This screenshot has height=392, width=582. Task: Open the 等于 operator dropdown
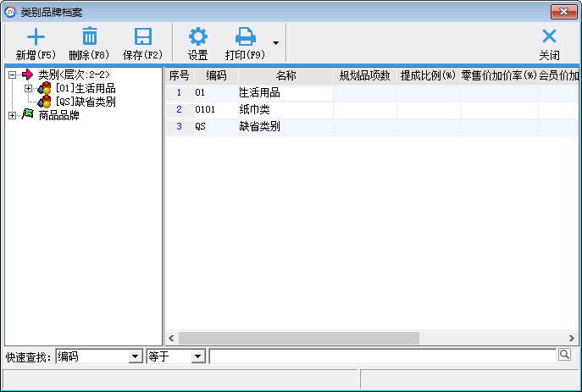tap(198, 356)
